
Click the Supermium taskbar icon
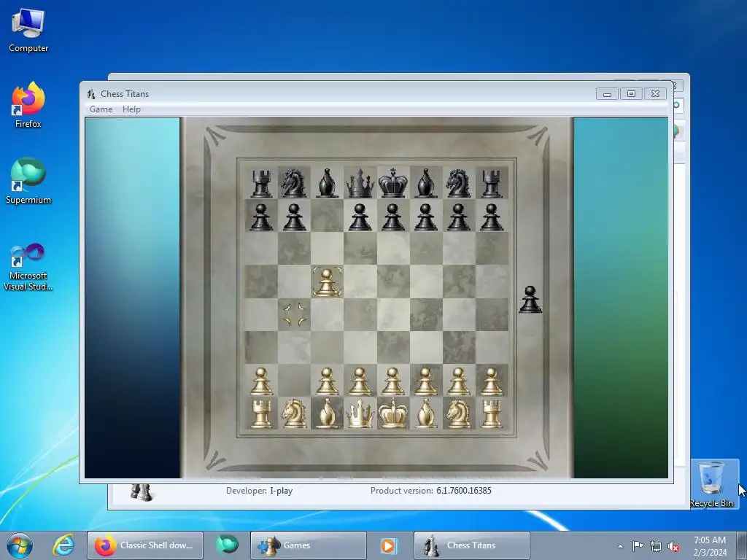228,545
